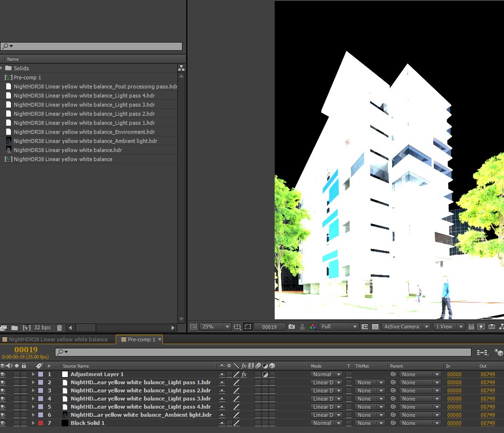Lock the Light pass 3 layer
Viewport: 504px width, 433px height.
point(24,399)
